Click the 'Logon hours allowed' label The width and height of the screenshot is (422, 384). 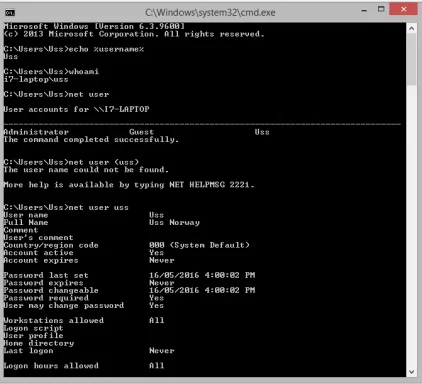(51, 366)
